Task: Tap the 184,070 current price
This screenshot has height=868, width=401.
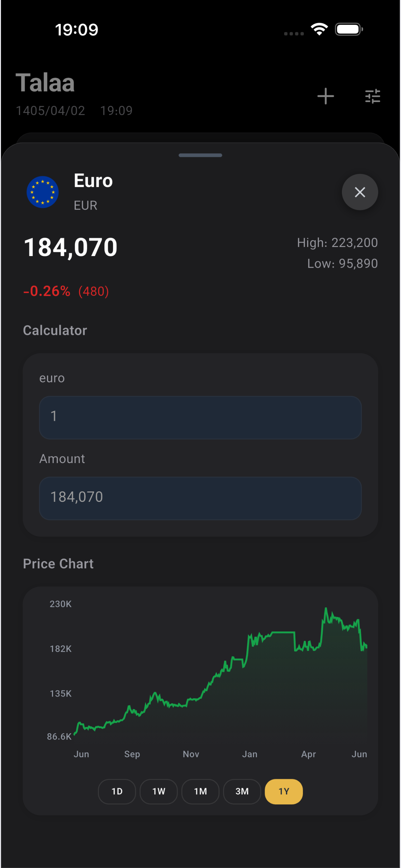Action: click(x=71, y=247)
